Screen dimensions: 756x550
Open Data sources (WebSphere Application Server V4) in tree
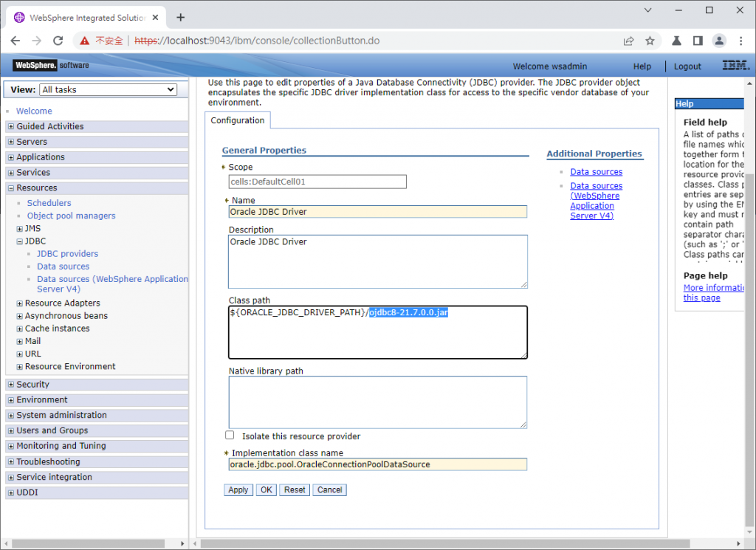pyautogui.click(x=112, y=284)
